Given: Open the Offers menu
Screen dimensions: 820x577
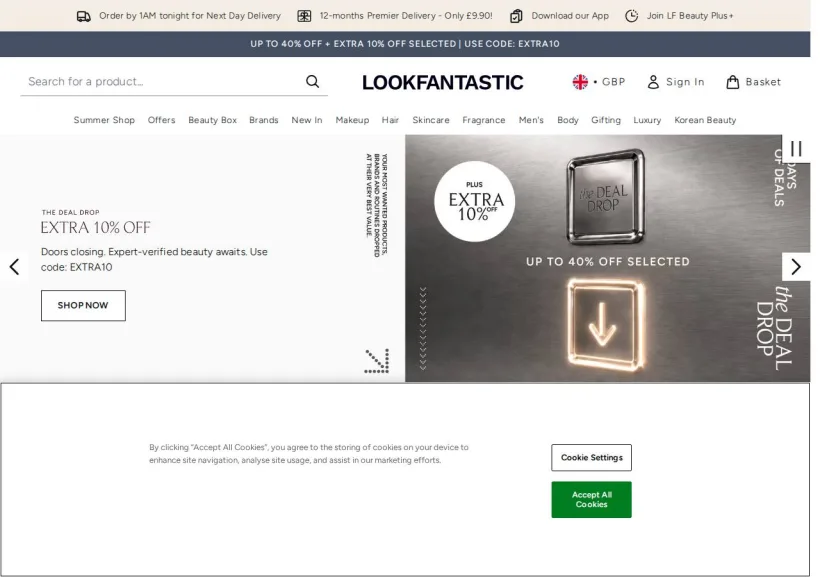Looking at the screenshot, I should 162,120.
